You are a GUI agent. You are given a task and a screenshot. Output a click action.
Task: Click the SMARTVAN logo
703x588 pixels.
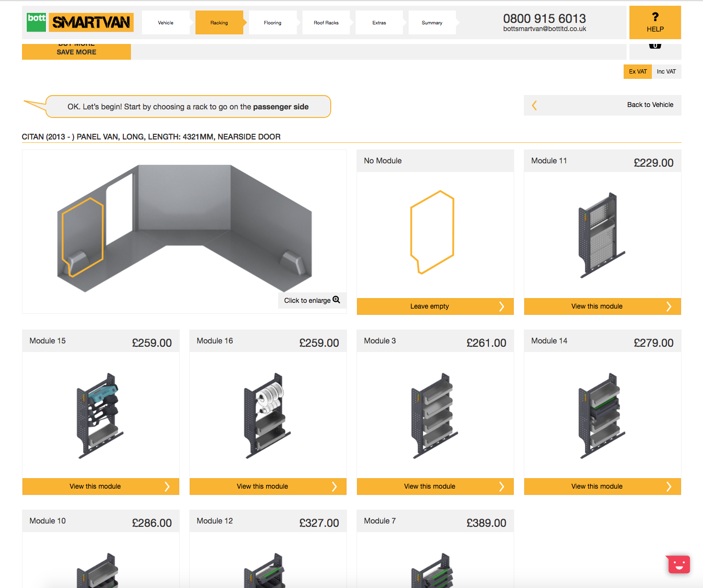[91, 22]
